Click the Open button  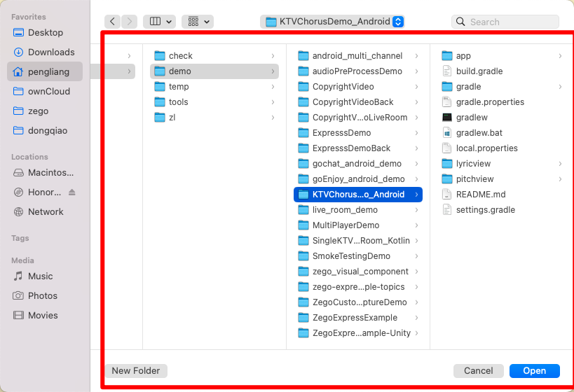(534, 371)
